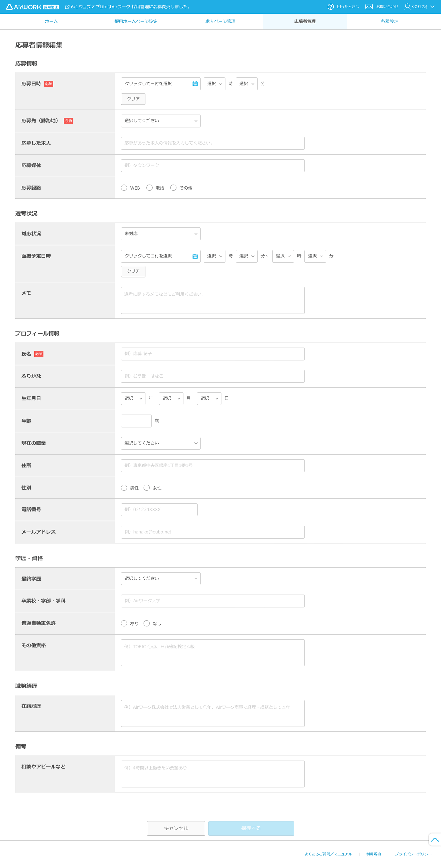
Task: Click the 在籍履歴 text area
Action: pos(213,713)
